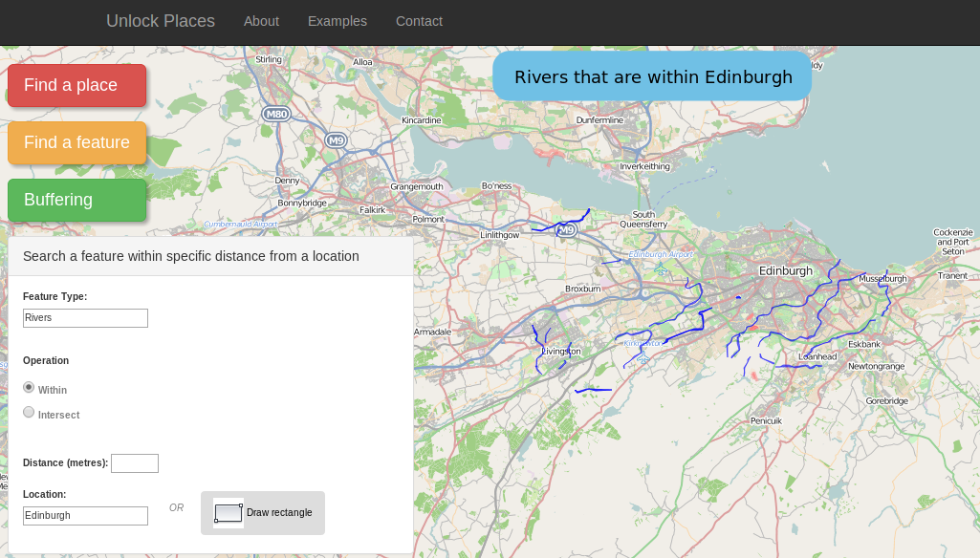Click the M9 shield near Linlithgow
The height and width of the screenshot is (558, 980).
(x=567, y=230)
